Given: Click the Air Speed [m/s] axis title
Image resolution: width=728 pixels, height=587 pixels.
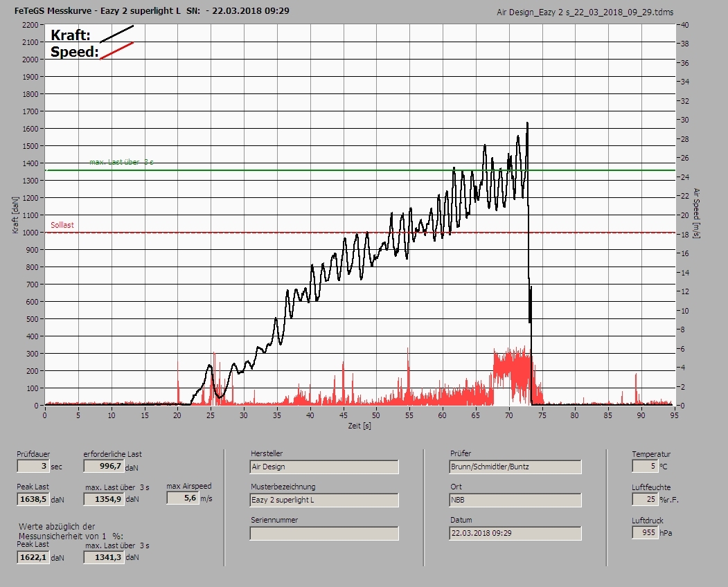Looking at the screenshot, I should tap(696, 213).
